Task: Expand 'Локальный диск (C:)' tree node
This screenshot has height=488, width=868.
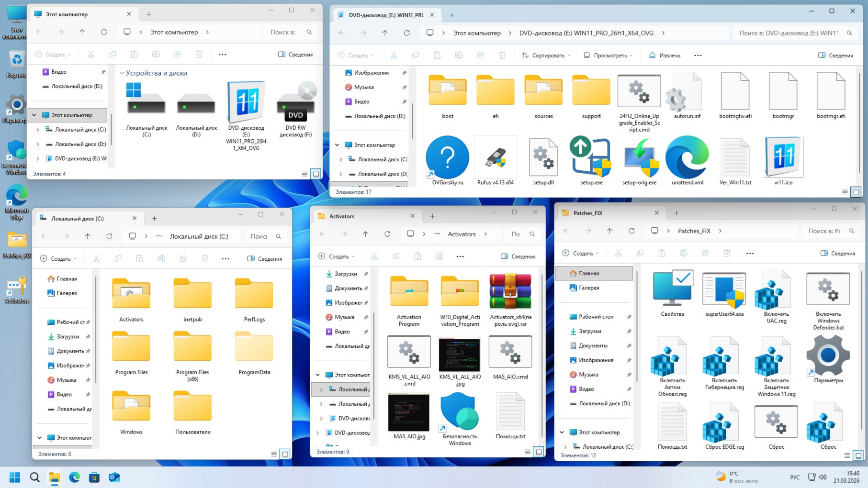Action: pyautogui.click(x=38, y=130)
